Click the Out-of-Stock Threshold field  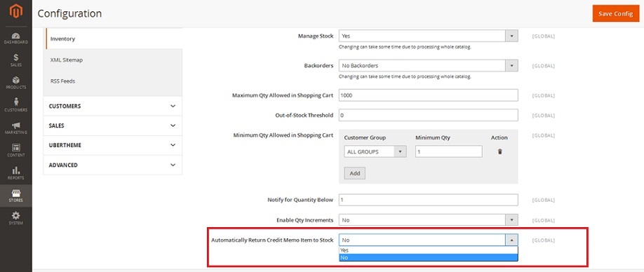(429, 115)
